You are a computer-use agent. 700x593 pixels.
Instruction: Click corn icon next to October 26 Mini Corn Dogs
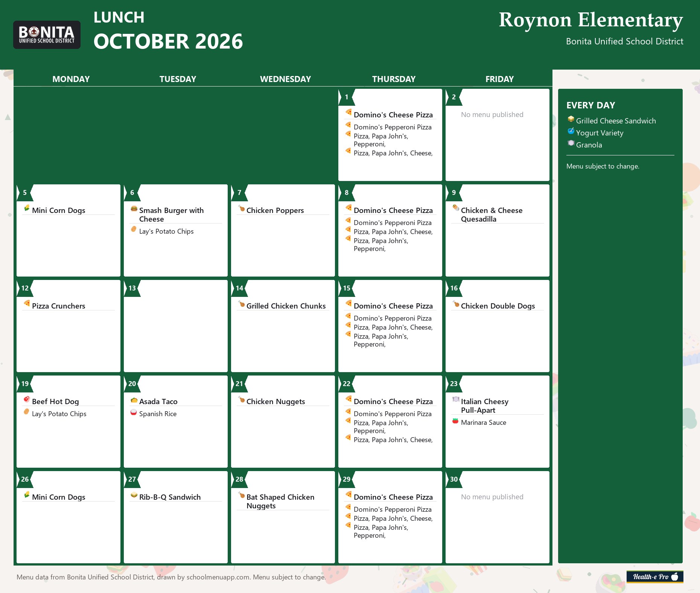[x=27, y=494]
